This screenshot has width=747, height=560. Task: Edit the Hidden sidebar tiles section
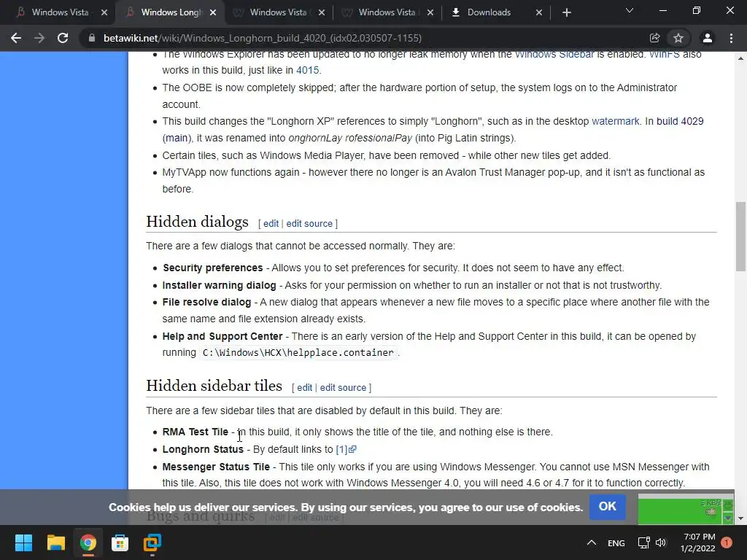pos(304,388)
